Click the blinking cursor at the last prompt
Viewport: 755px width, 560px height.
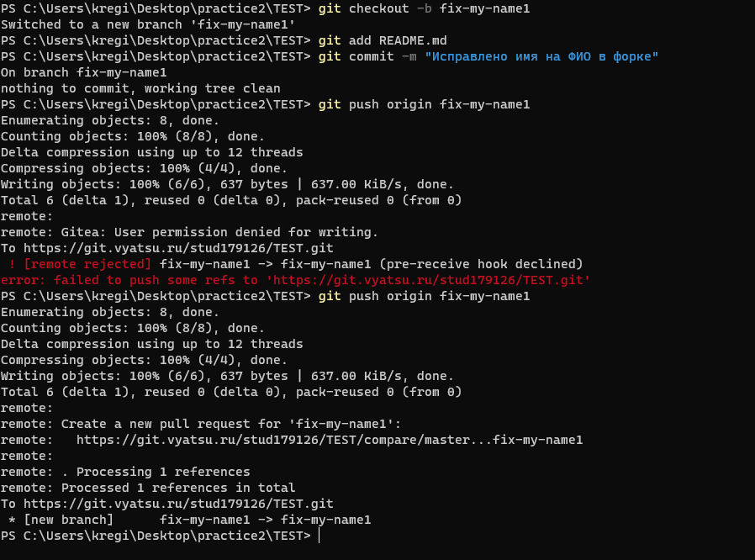click(x=319, y=536)
